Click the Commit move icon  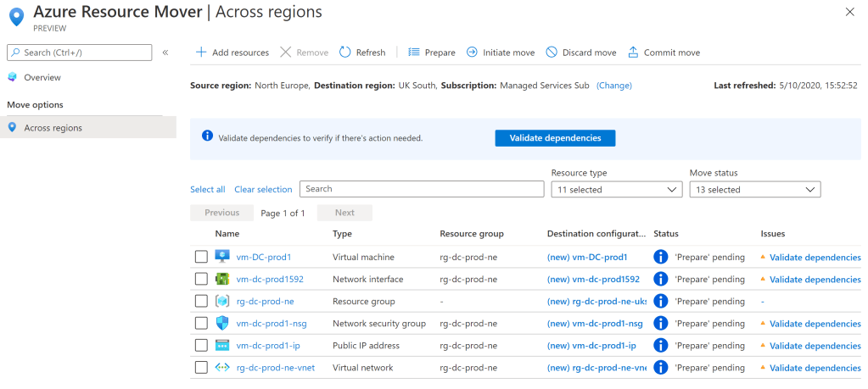coord(633,53)
